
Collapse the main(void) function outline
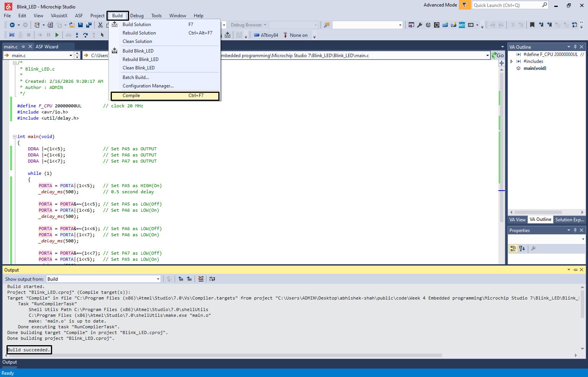15,136
